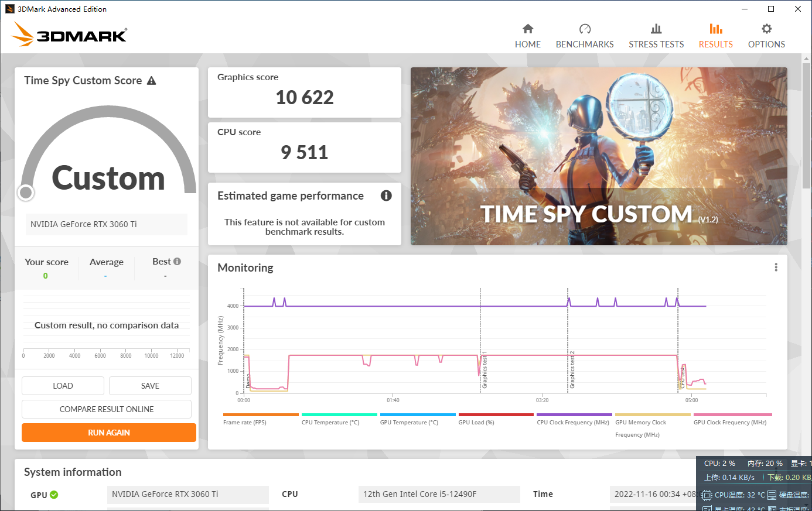The height and width of the screenshot is (511, 812).
Task: Open Stress Tests section
Action: 656,36
